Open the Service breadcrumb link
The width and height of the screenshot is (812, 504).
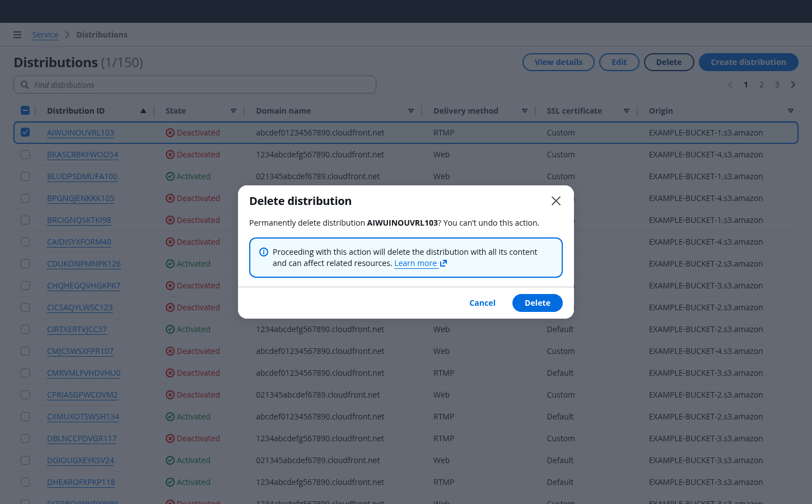(45, 35)
